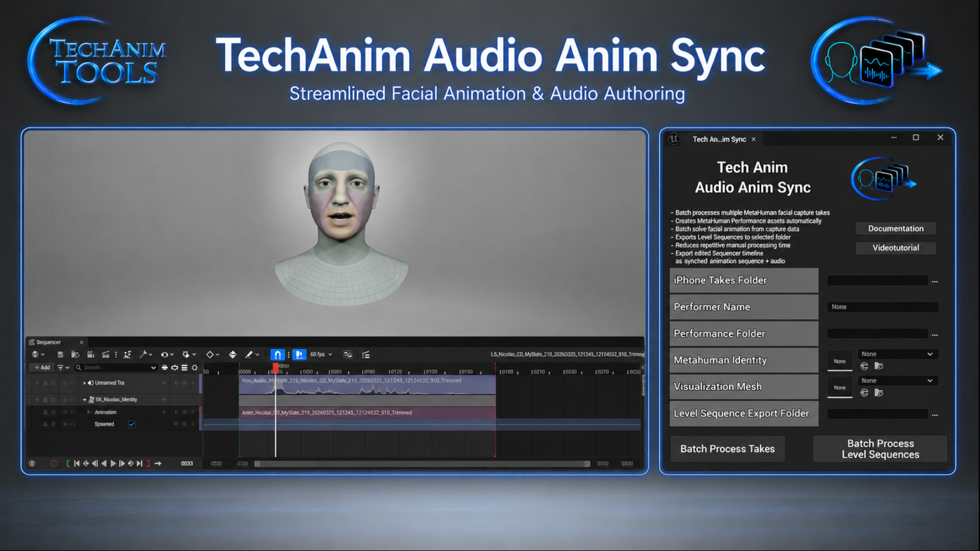The height and width of the screenshot is (551, 980).
Task: Play the sequence forward
Action: pos(113,463)
